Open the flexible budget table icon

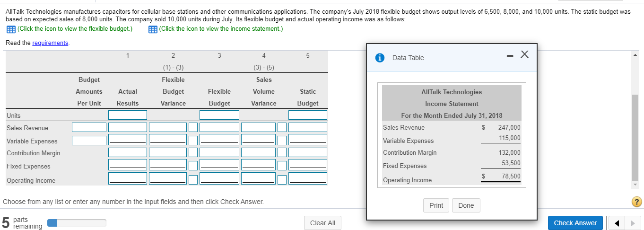point(10,29)
